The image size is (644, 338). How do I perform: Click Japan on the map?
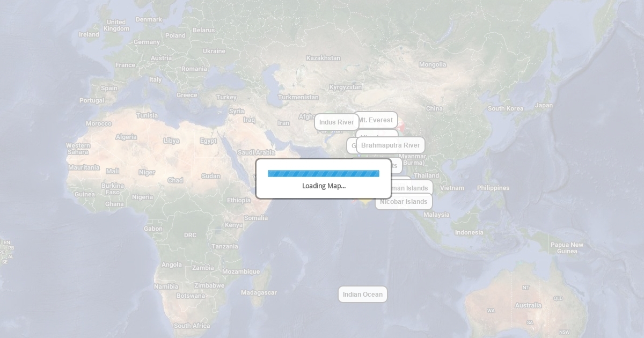[x=544, y=105]
